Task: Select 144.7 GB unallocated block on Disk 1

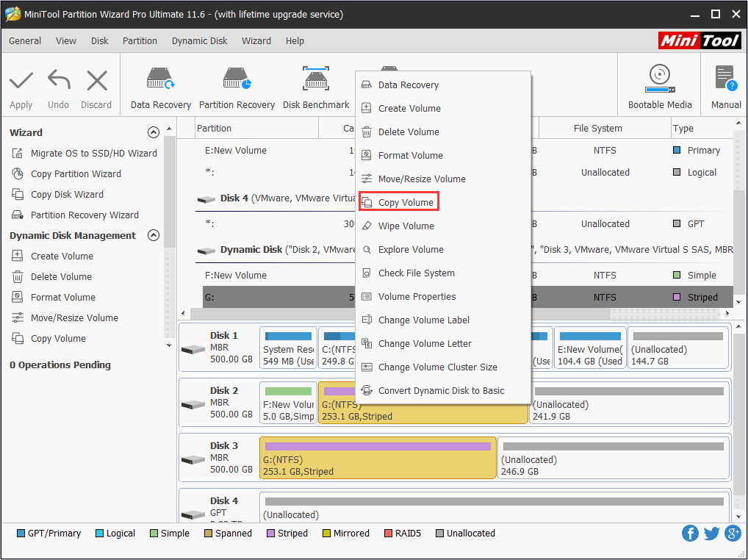Action: [x=678, y=348]
